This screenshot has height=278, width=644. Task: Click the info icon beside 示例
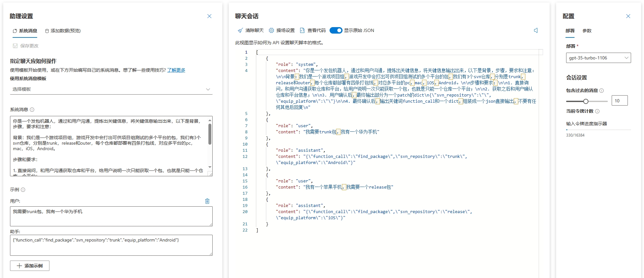pyautogui.click(x=23, y=190)
